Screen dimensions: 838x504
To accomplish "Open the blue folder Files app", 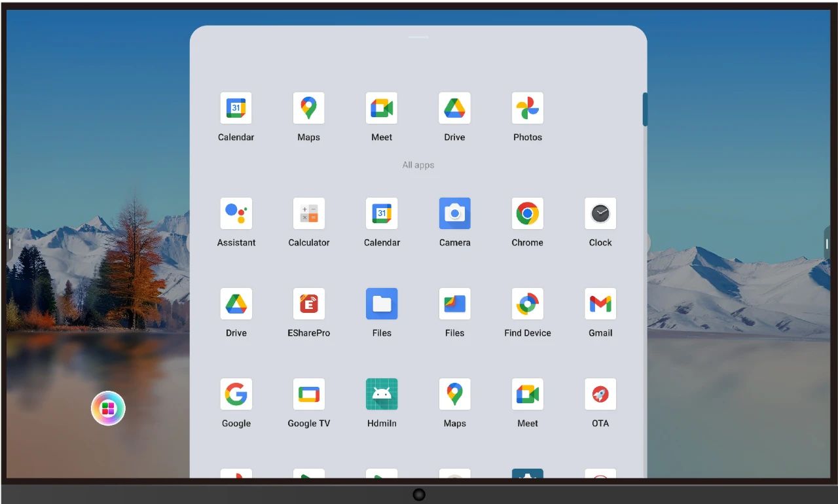I will (382, 304).
